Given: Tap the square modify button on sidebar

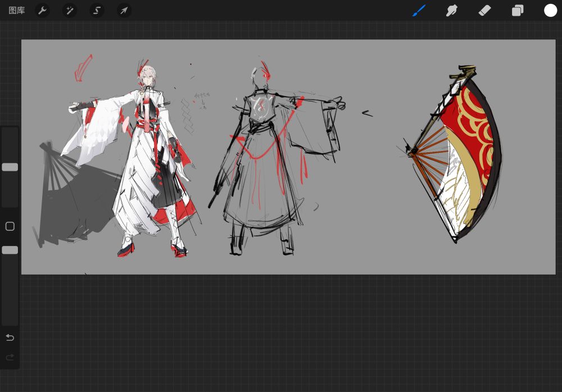Looking at the screenshot, I should tap(10, 226).
